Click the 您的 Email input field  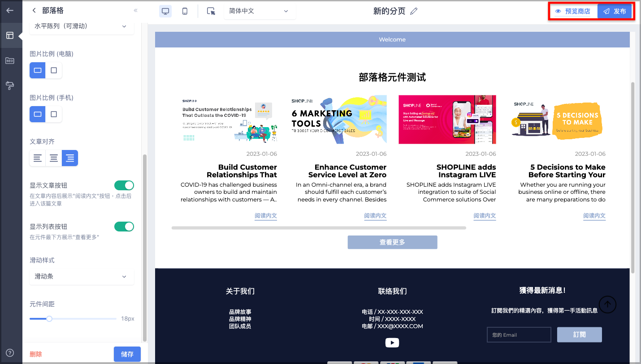point(519,334)
